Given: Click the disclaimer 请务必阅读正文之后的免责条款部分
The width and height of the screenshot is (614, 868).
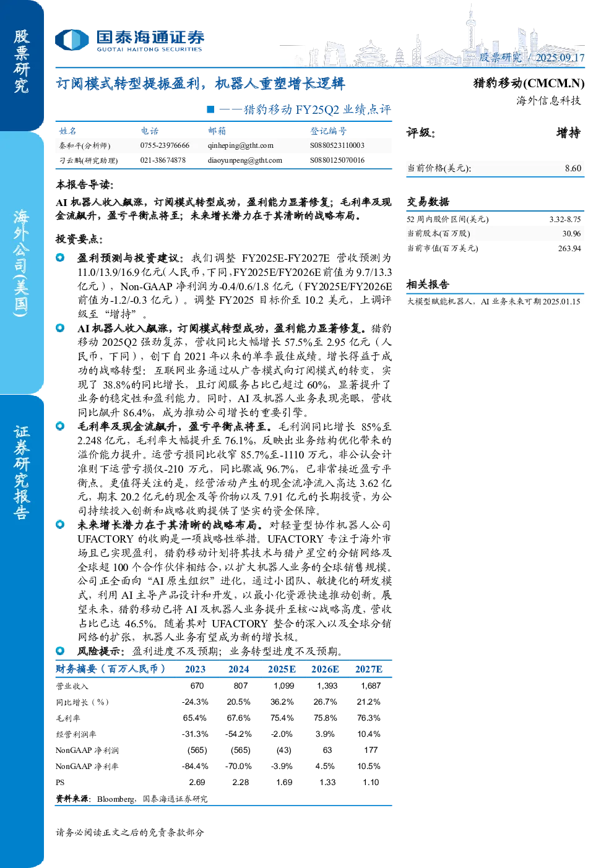Looking at the screenshot, I should coord(130,833).
